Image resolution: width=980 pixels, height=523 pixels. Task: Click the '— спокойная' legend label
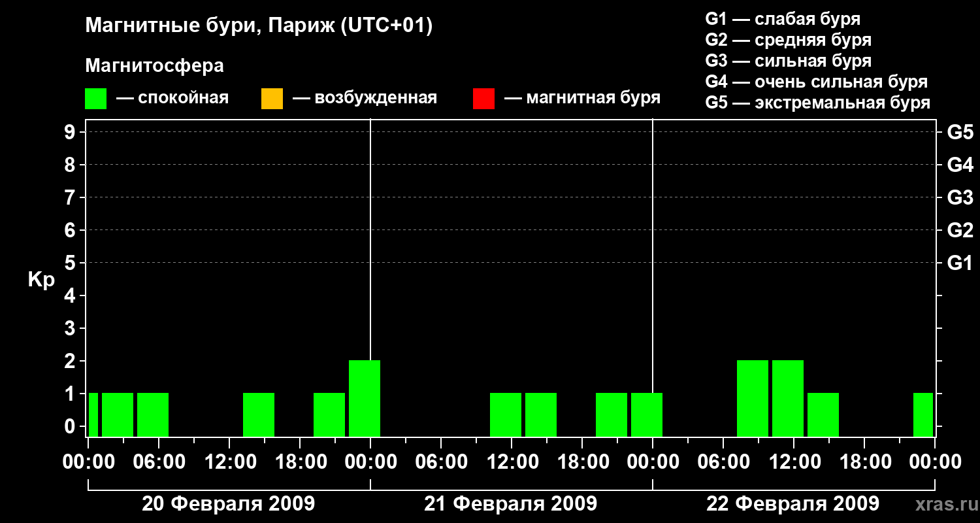[x=172, y=98]
